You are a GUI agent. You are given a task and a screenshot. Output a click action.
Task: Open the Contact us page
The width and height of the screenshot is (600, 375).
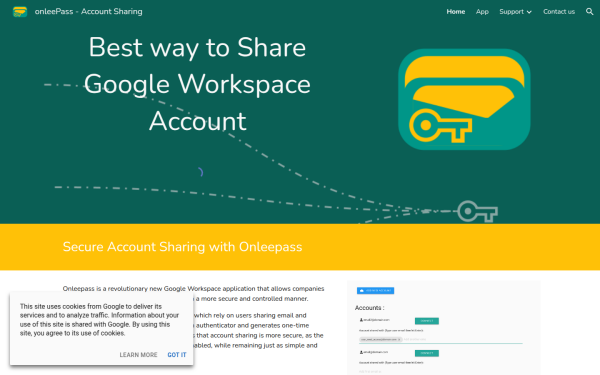click(559, 11)
